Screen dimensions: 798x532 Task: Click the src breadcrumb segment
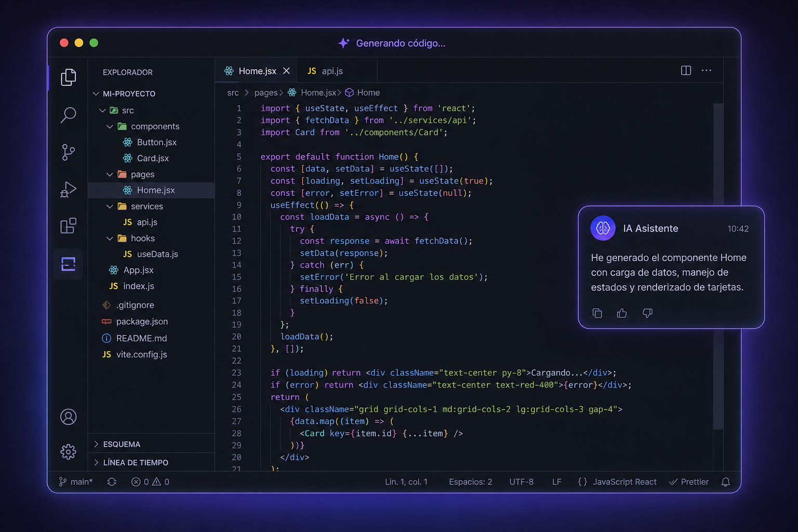(x=233, y=92)
